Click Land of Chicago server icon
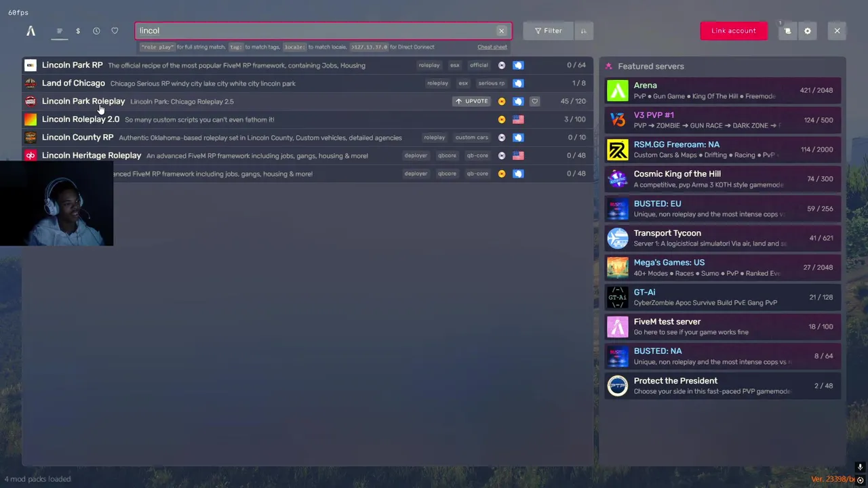The image size is (868, 488). (31, 83)
